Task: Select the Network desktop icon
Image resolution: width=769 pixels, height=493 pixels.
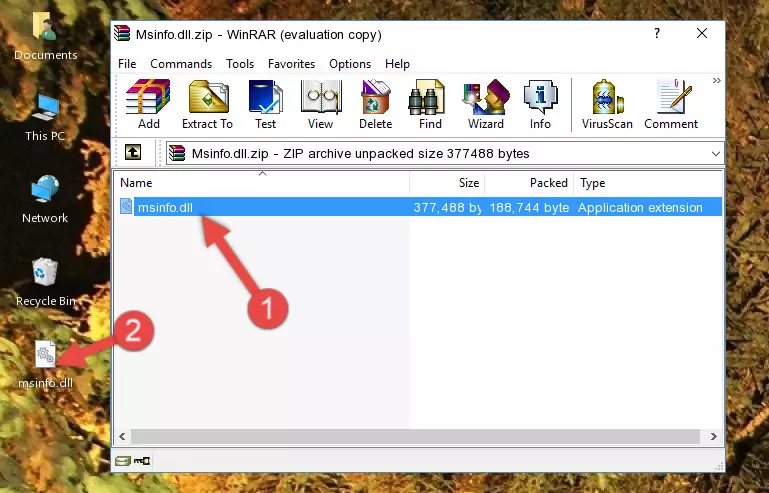Action: tap(45, 199)
